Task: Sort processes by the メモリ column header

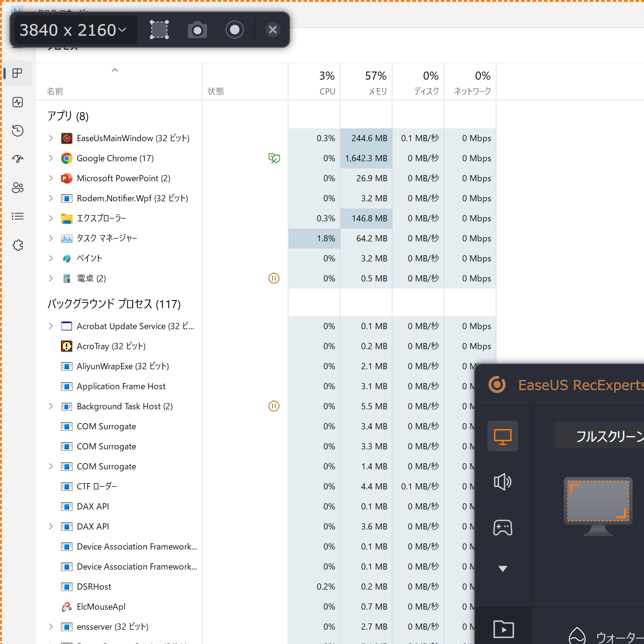Action: 366,82
